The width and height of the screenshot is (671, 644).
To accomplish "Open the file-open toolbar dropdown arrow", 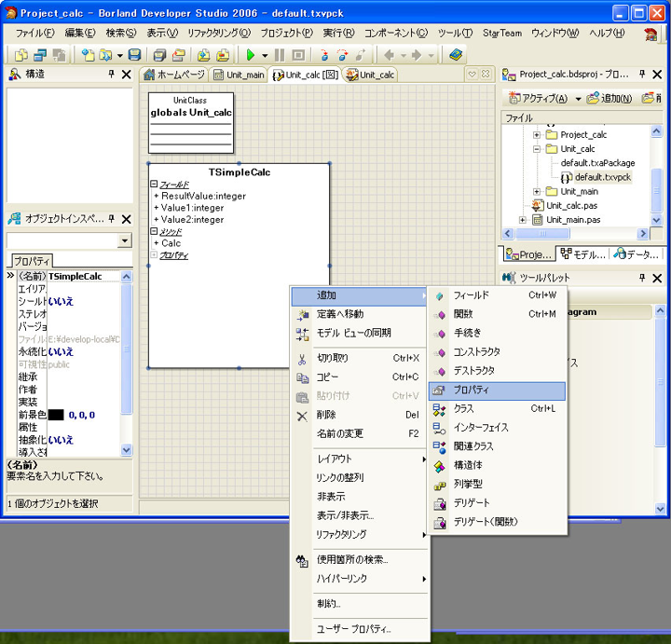I will coord(120,55).
